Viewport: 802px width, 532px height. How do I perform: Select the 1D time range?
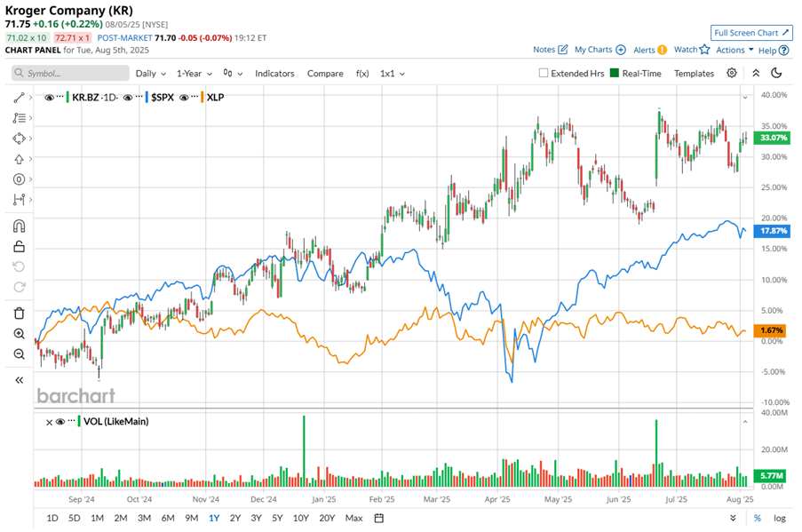tap(52, 518)
